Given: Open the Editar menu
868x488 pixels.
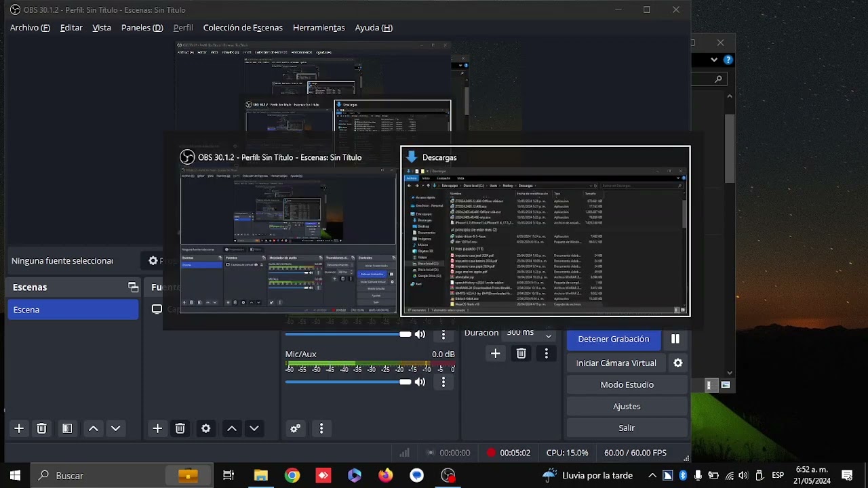Looking at the screenshot, I should (x=71, y=28).
